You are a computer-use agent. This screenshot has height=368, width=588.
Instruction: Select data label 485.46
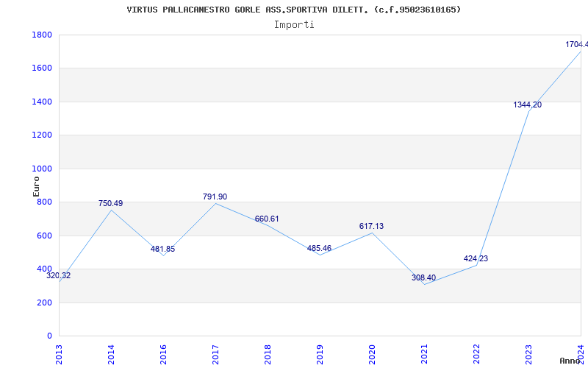(x=319, y=248)
